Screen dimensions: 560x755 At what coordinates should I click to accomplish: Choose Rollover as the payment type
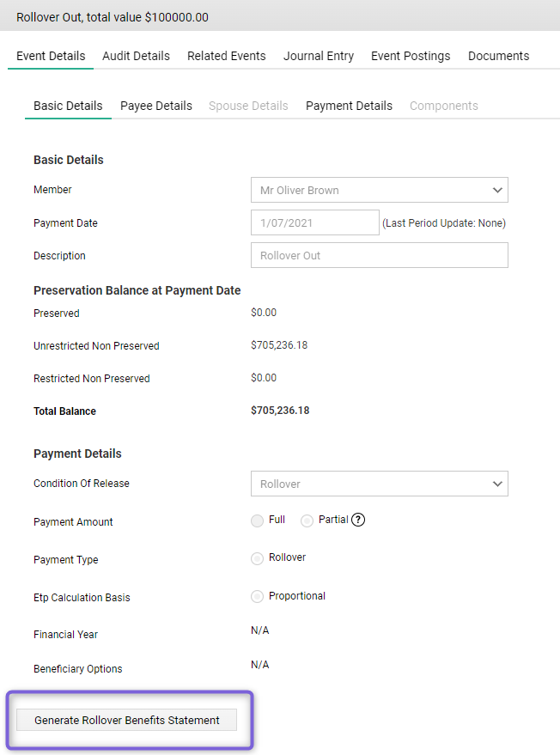click(257, 558)
